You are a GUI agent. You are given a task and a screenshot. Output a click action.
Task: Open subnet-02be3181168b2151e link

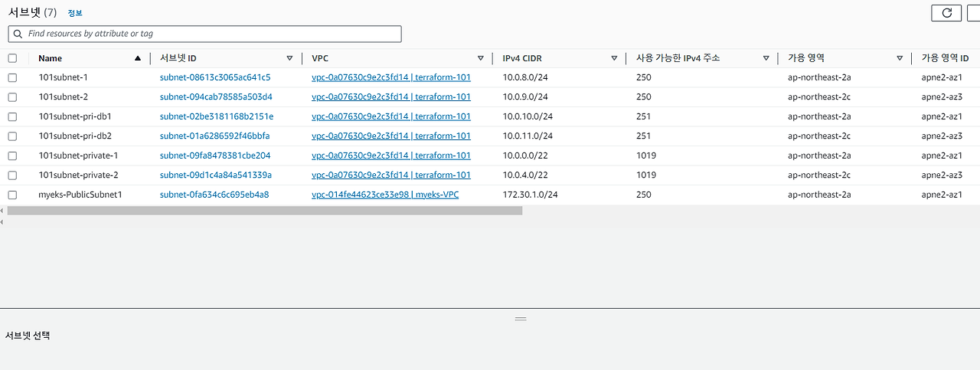point(217,116)
